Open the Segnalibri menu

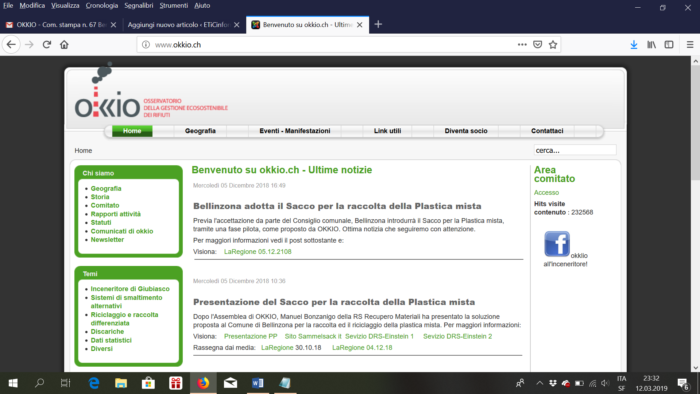[139, 5]
